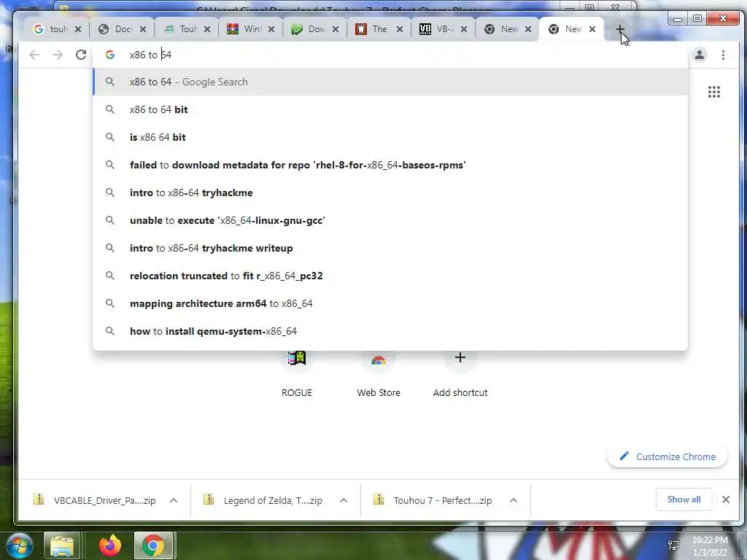Add a new shortcut tile
This screenshot has height=560, width=747.
tap(460, 375)
